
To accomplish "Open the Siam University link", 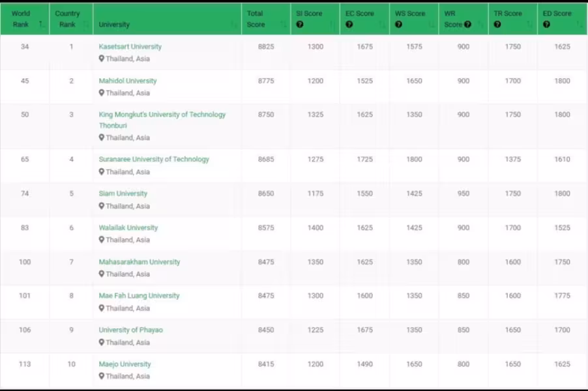I will click(123, 194).
